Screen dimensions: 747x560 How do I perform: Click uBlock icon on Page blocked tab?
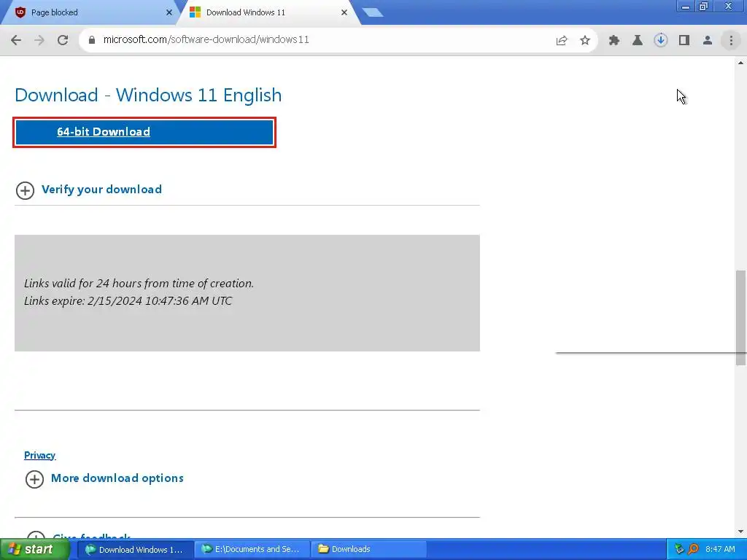point(20,13)
